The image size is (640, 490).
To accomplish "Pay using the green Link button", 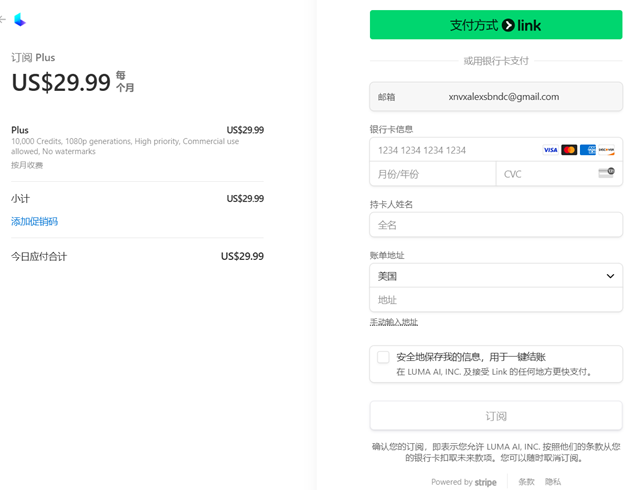I will tap(496, 25).
